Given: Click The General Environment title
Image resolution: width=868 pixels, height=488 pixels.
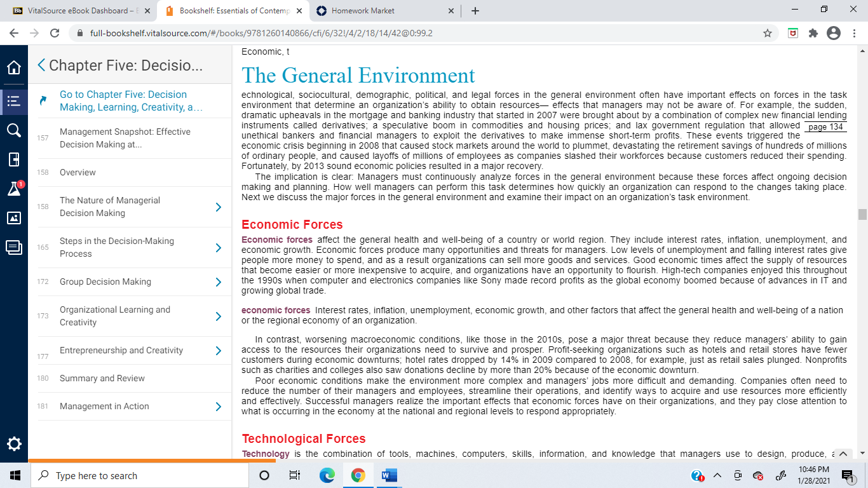Looking at the screenshot, I should [358, 75].
